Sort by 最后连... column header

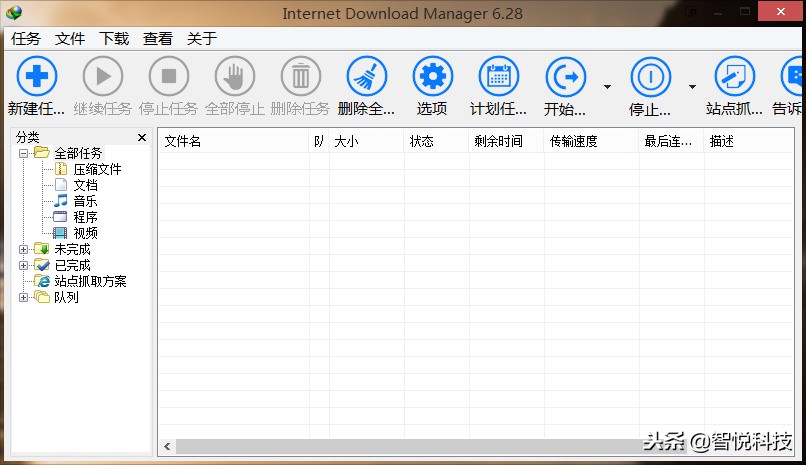(x=671, y=141)
